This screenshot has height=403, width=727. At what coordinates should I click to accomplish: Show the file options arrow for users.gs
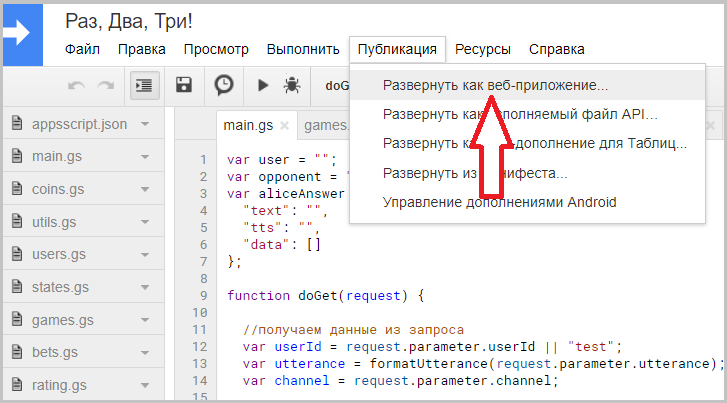[145, 254]
